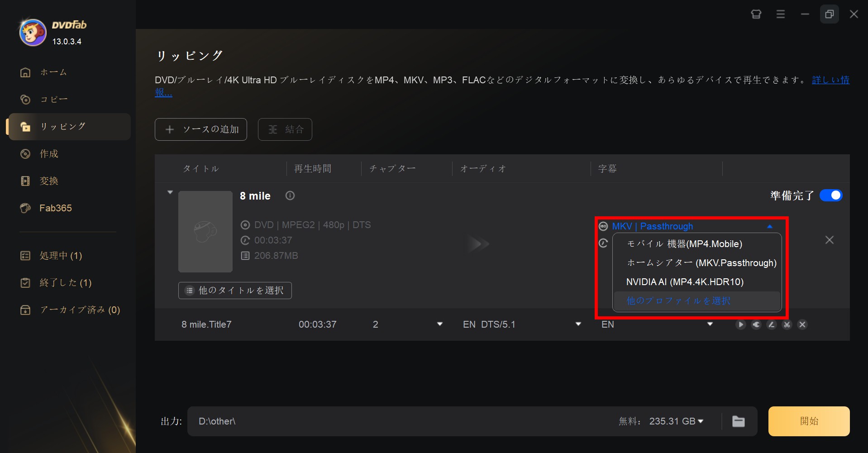Show info for 8 mile source

[290, 196]
